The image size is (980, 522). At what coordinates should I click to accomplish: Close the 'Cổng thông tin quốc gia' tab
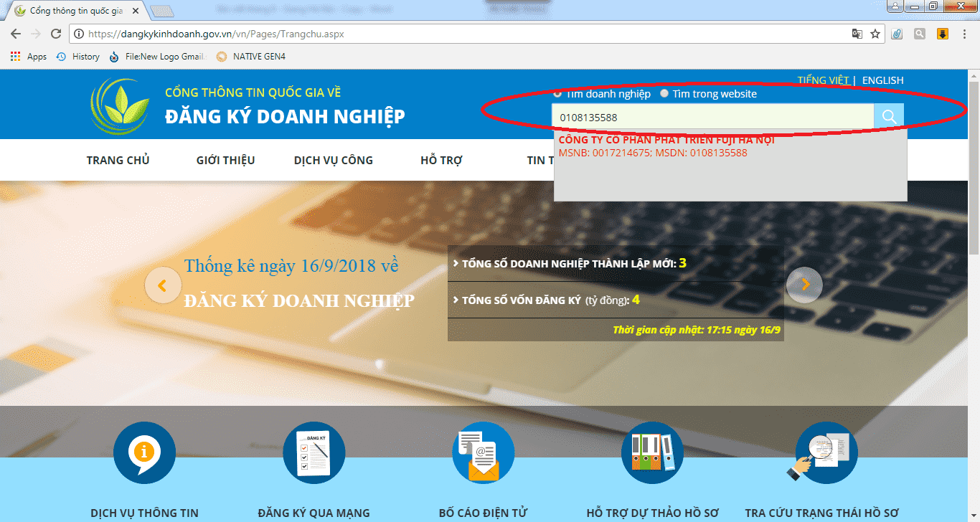pyautogui.click(x=136, y=11)
